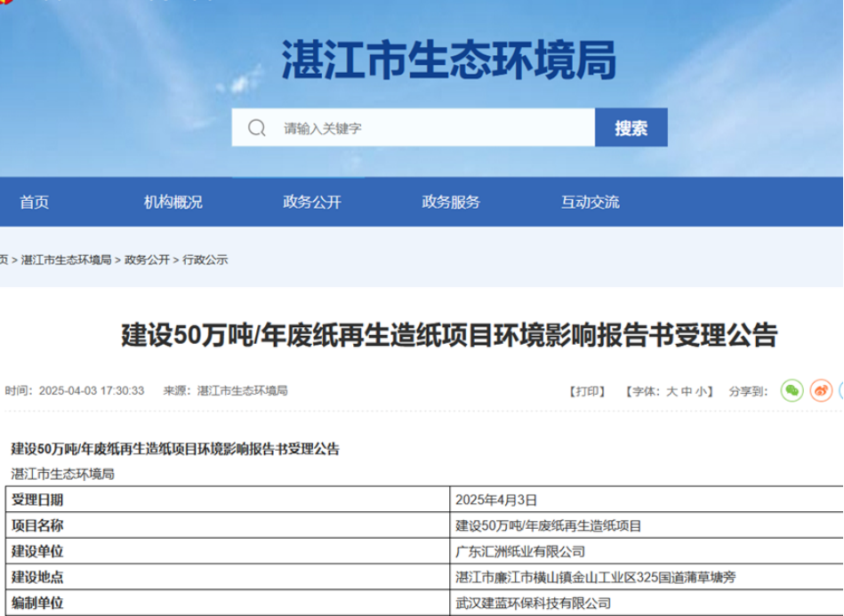The width and height of the screenshot is (844, 616).
Task: Click the 受理日期 table cell
Action: [x=228, y=500]
